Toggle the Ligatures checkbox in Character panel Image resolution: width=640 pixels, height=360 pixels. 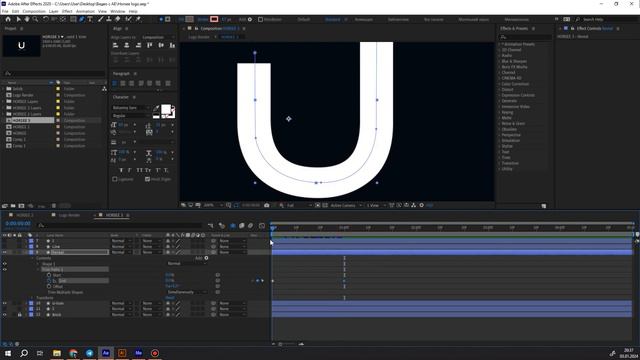115,179
